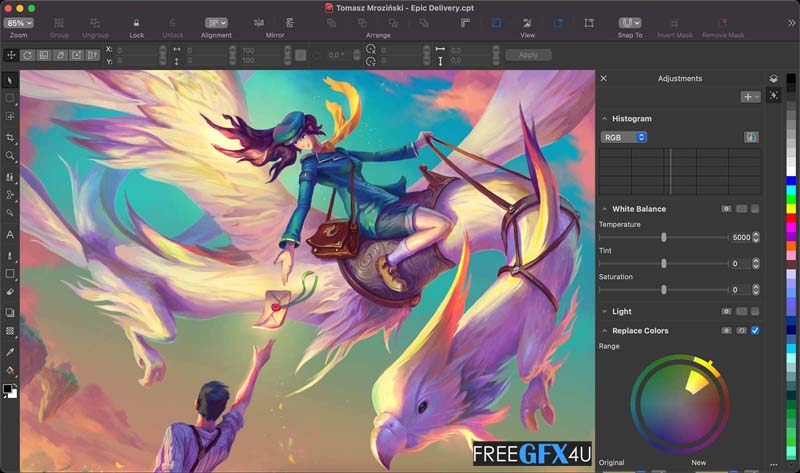Click the histogram options icon
The image size is (800, 473).
751,137
